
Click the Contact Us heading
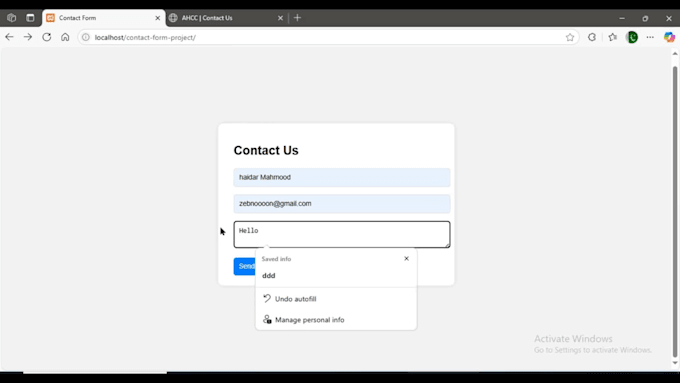[x=266, y=151]
